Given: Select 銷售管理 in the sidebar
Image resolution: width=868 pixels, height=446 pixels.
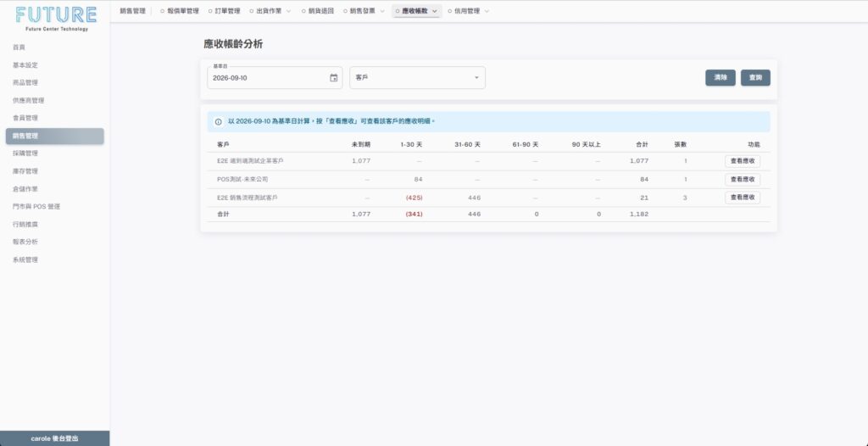Looking at the screenshot, I should click(x=55, y=137).
